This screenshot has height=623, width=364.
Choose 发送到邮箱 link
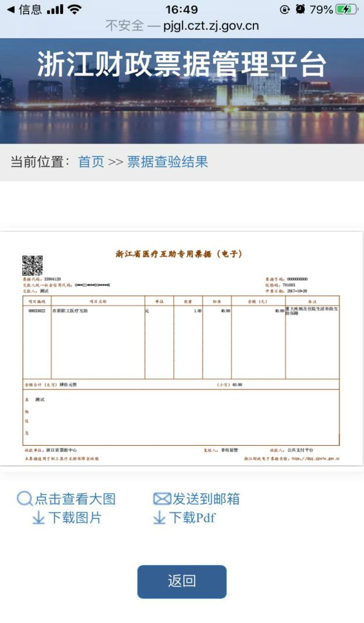206,499
